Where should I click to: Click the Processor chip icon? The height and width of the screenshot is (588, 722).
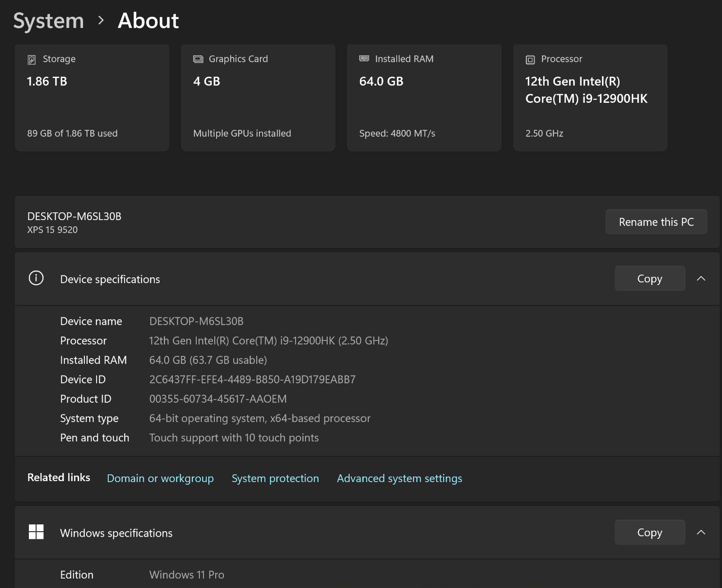point(530,60)
